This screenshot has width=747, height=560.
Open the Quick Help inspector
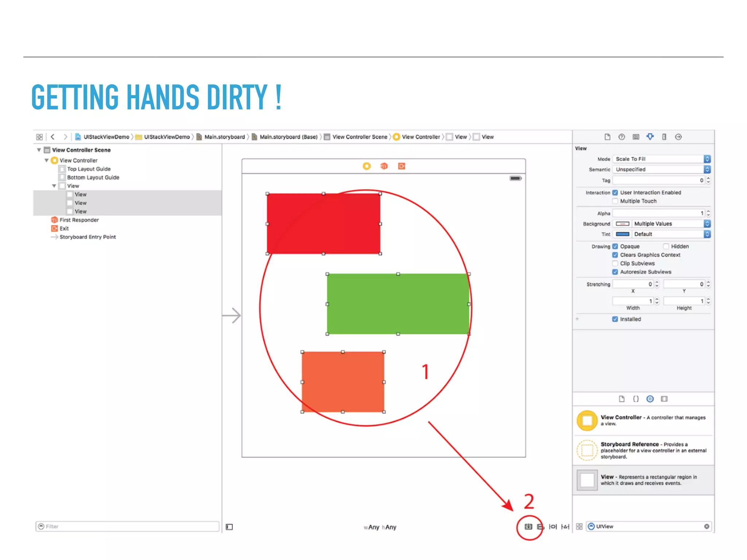coord(622,137)
